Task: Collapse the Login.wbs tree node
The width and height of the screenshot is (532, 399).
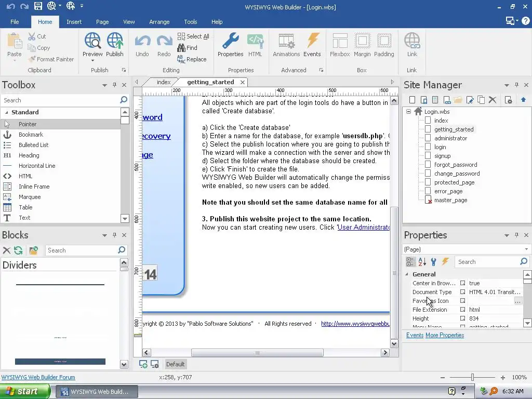Action: pyautogui.click(x=408, y=111)
